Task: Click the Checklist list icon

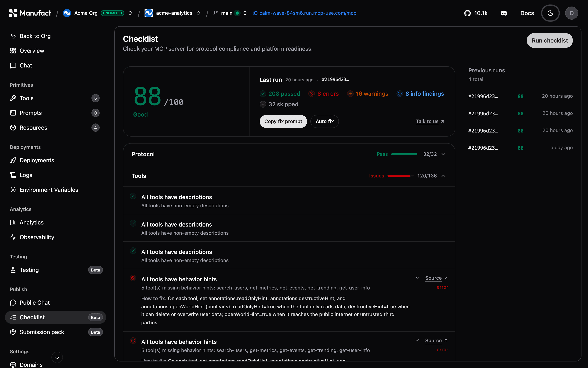Action: (13, 317)
